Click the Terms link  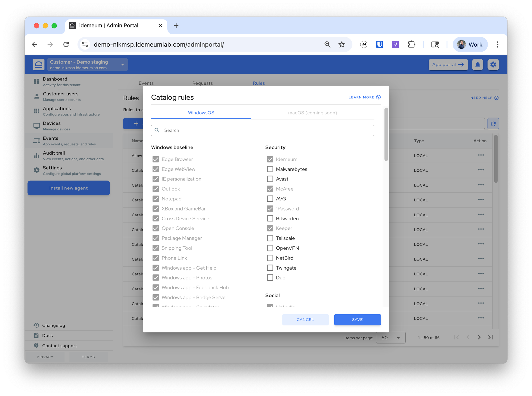click(88, 357)
